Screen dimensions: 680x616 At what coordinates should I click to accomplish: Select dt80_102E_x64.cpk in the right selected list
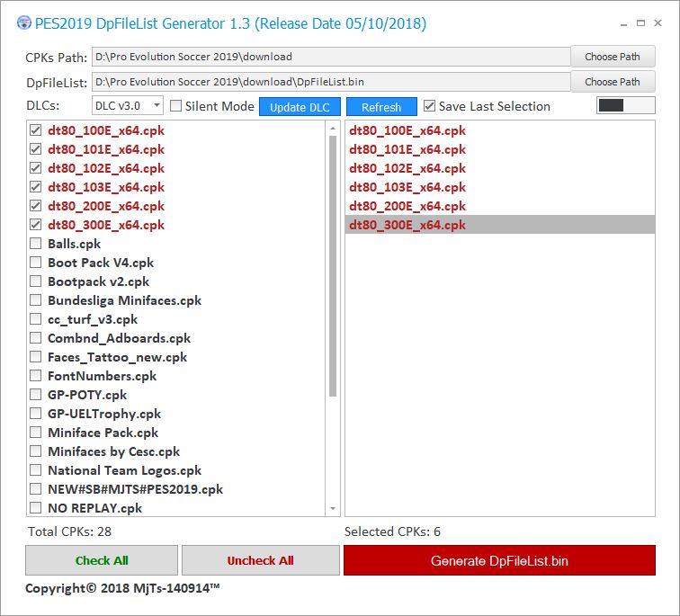(x=499, y=168)
